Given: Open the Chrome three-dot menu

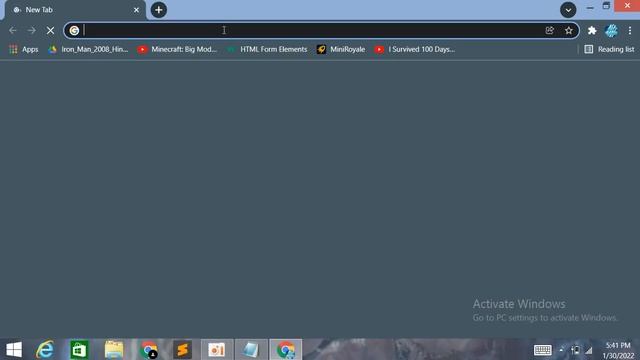Looking at the screenshot, I should [x=630, y=31].
